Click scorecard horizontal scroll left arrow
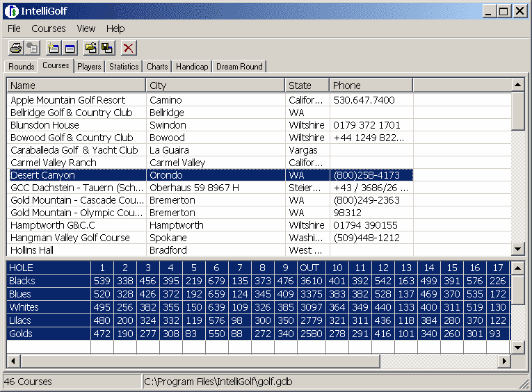 tap(14, 361)
